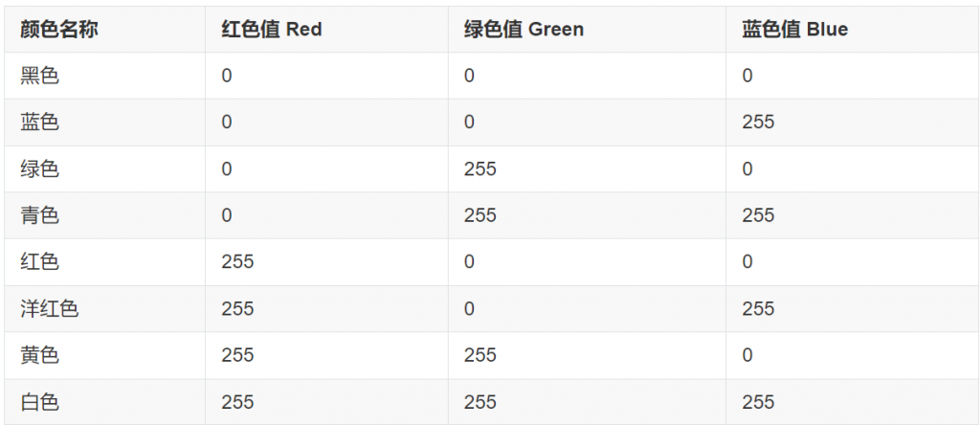
Task: Select the 白色 row name cell
Action: point(40,402)
